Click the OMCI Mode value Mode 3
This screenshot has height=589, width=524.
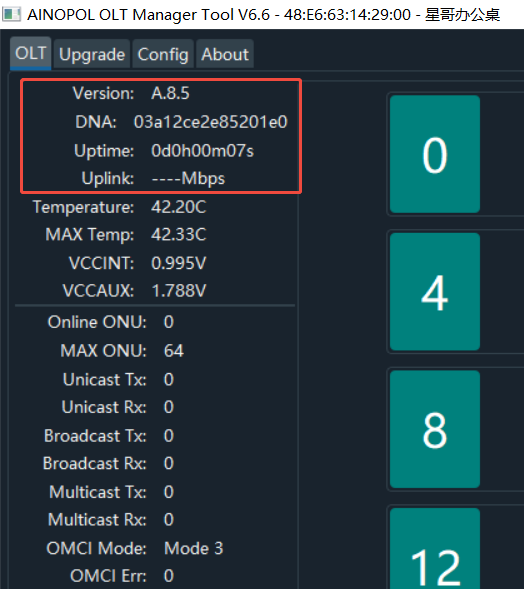[x=194, y=548]
